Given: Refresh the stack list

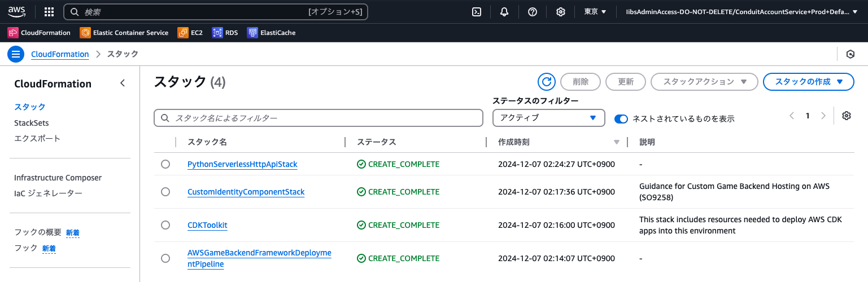Looking at the screenshot, I should click(x=546, y=82).
